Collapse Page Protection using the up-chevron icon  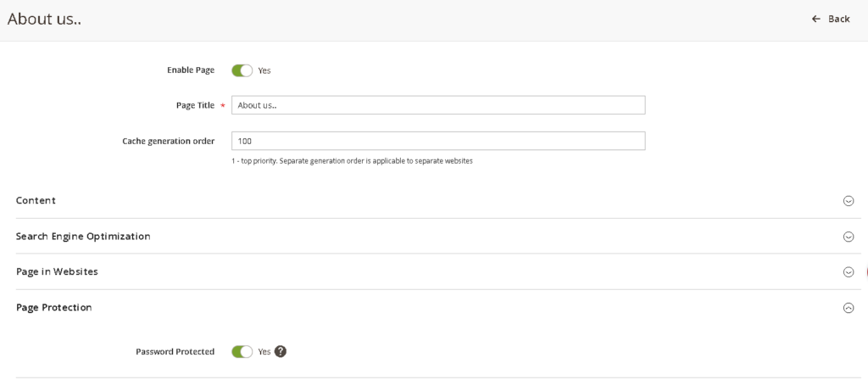(x=848, y=308)
